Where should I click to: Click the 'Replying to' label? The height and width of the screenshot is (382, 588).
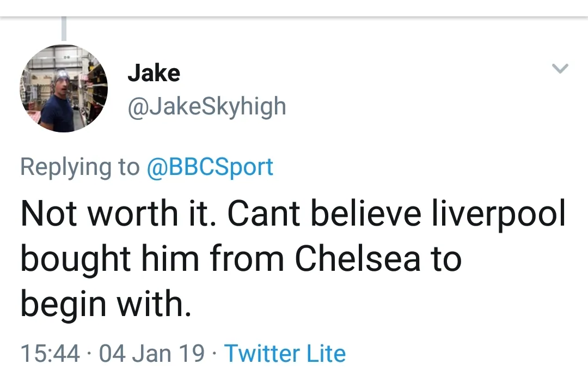coord(79,167)
